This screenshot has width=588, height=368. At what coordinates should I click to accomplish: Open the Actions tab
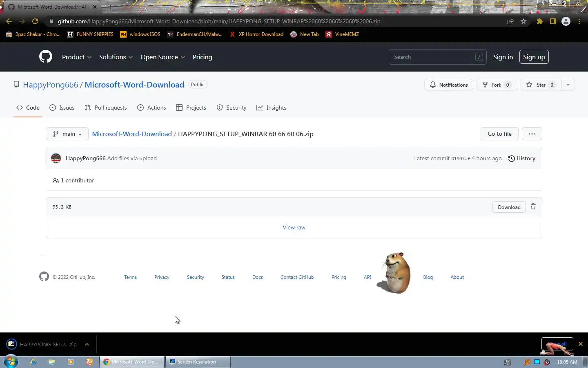click(151, 108)
